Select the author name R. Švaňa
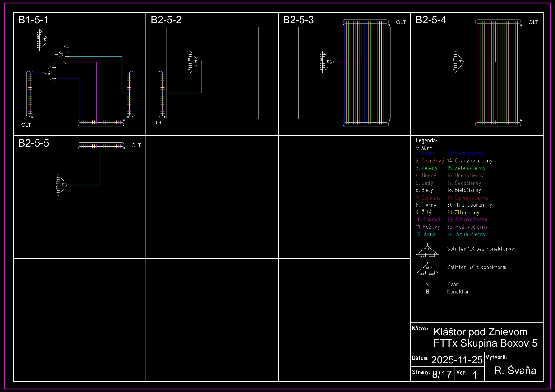This screenshot has width=555, height=392. click(x=515, y=371)
